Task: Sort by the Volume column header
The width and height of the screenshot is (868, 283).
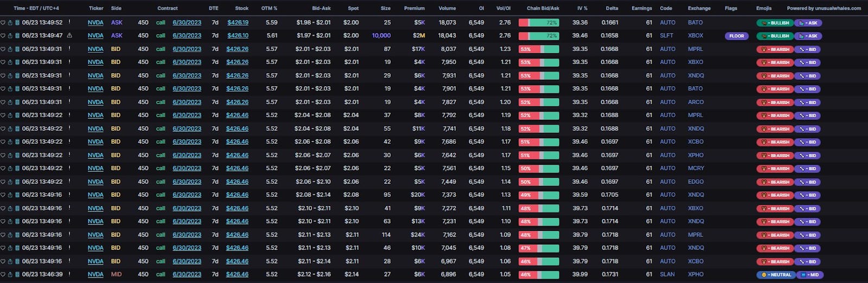Action: (x=447, y=8)
